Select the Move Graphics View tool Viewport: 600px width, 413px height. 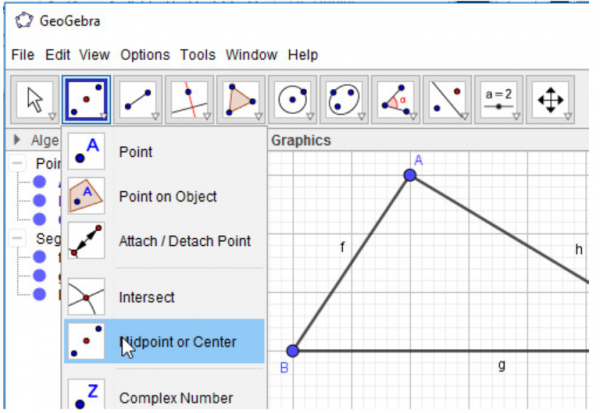tap(552, 100)
